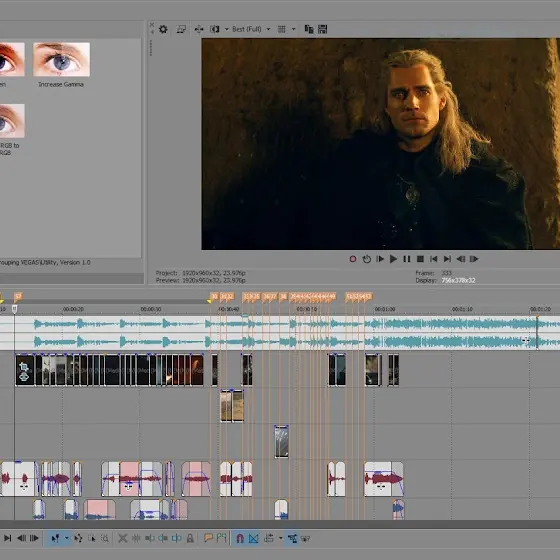The height and width of the screenshot is (560, 560).
Task: Go to End button in preview
Action: click(447, 259)
